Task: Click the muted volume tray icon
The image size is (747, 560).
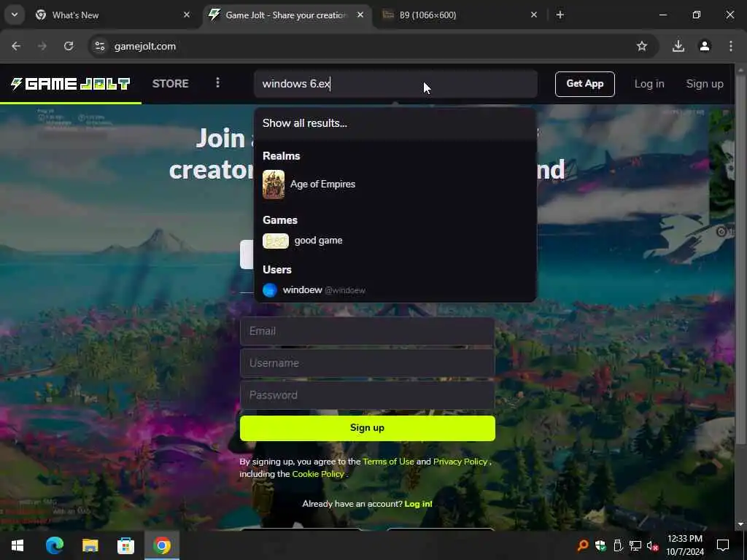Action: pyautogui.click(x=653, y=546)
